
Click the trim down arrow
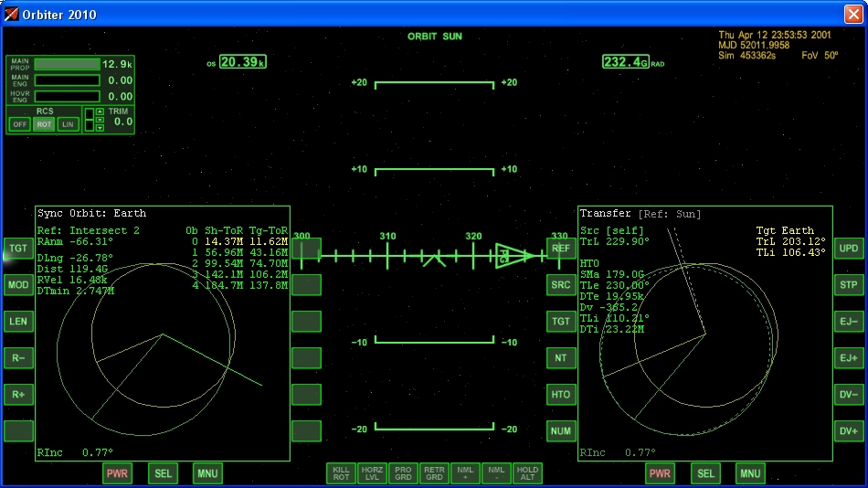100,128
